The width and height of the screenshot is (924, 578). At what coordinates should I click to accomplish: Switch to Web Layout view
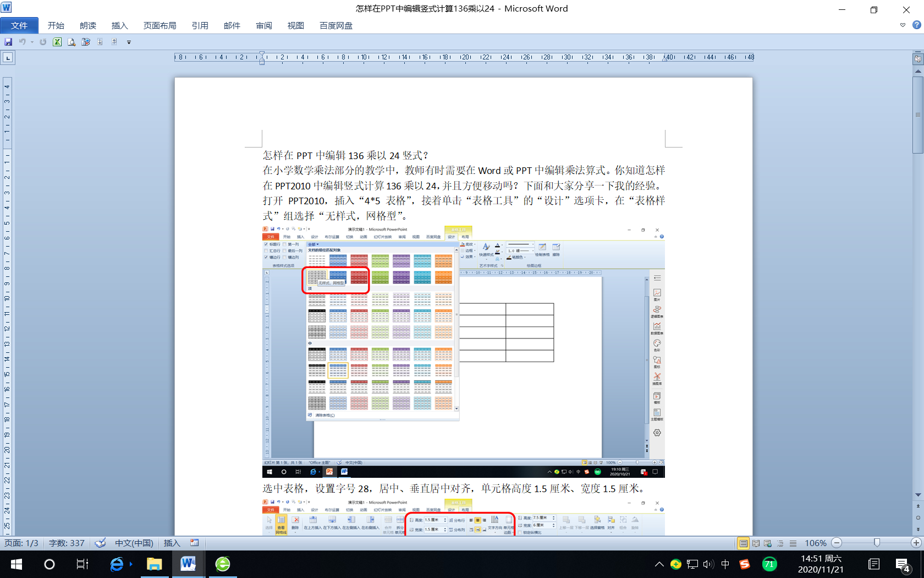[x=768, y=543]
